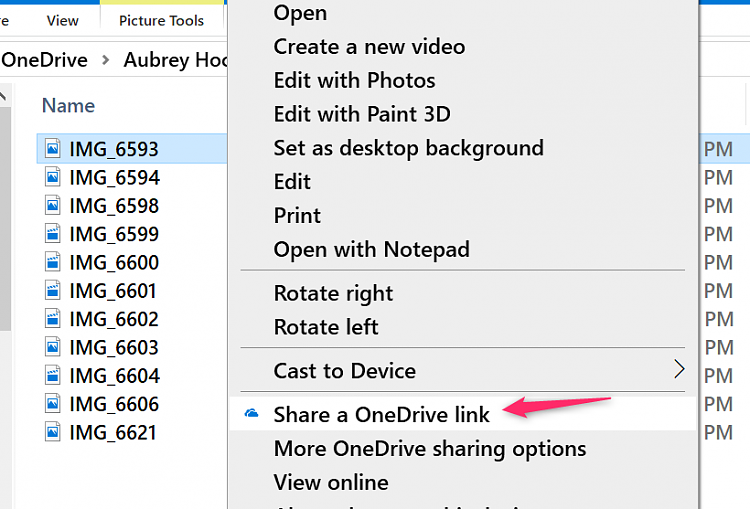Select Rotate right from context menu
The width and height of the screenshot is (750, 509).
(x=333, y=293)
